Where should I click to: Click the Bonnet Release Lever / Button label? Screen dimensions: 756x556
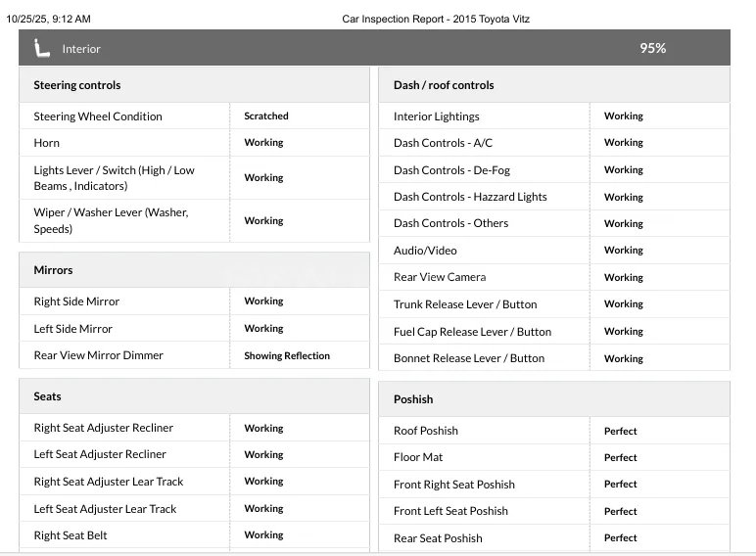[469, 358]
